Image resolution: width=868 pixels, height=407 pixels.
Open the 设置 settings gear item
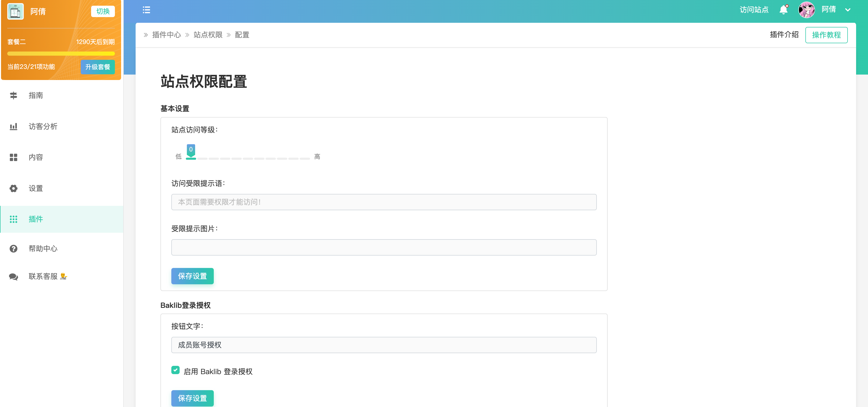(36, 188)
